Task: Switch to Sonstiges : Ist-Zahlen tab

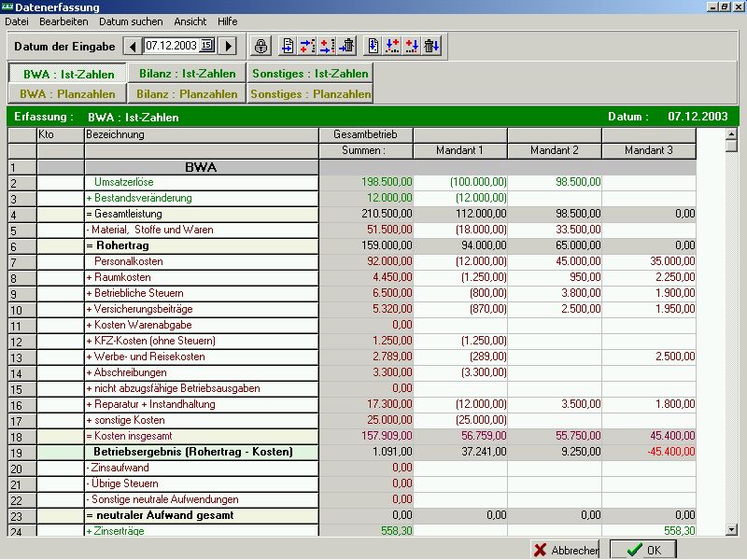Action: tap(310, 74)
